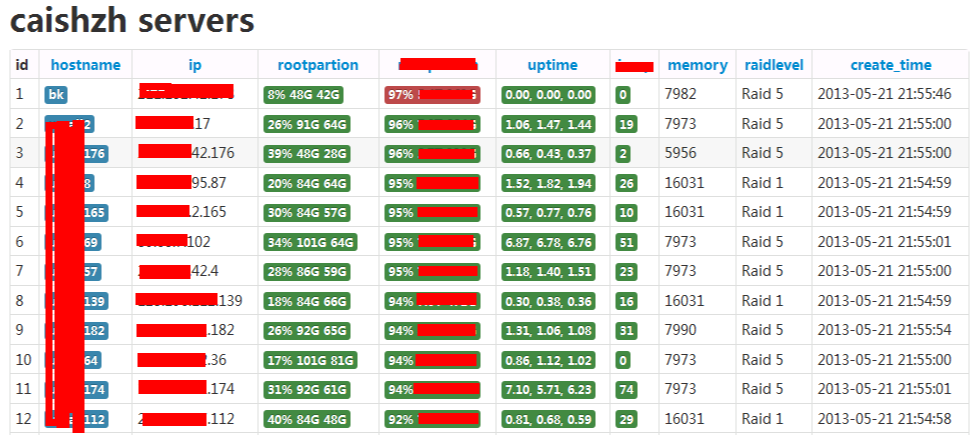This screenshot has width=976, height=441.
Task: Select the hostname badge ending in 176
Action: pyautogui.click(x=77, y=153)
